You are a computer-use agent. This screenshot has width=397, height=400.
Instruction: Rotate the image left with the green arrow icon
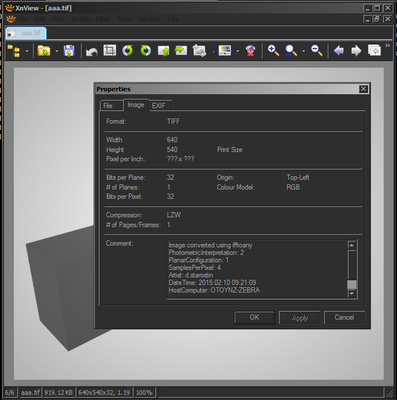[x=128, y=51]
